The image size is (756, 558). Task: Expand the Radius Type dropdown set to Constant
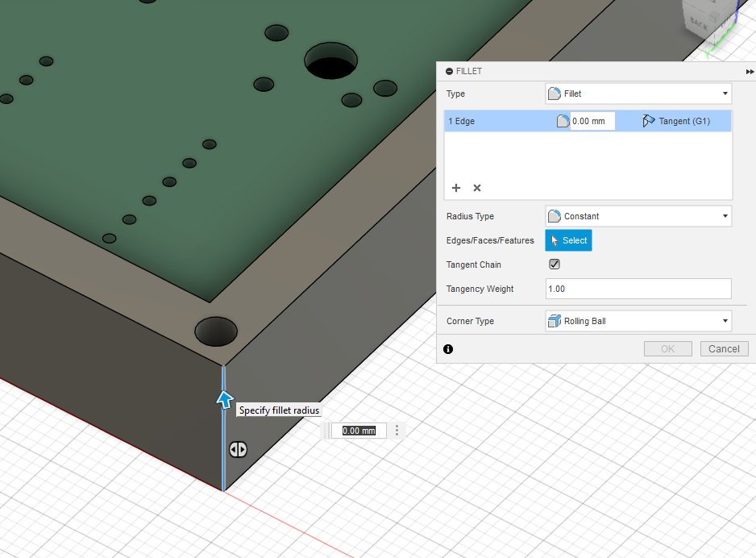click(638, 216)
